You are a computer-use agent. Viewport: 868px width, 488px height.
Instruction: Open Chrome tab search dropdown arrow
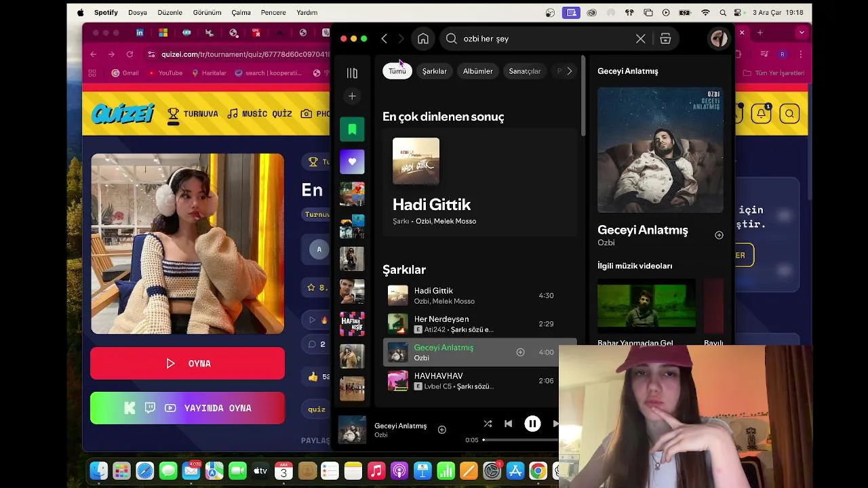802,33
